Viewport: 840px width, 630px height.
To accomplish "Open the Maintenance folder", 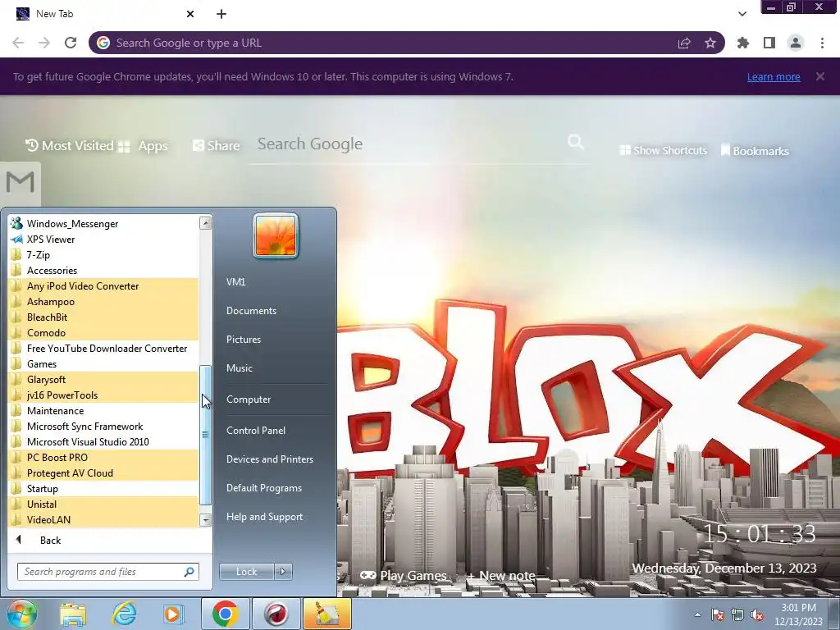I will pyautogui.click(x=103, y=411).
